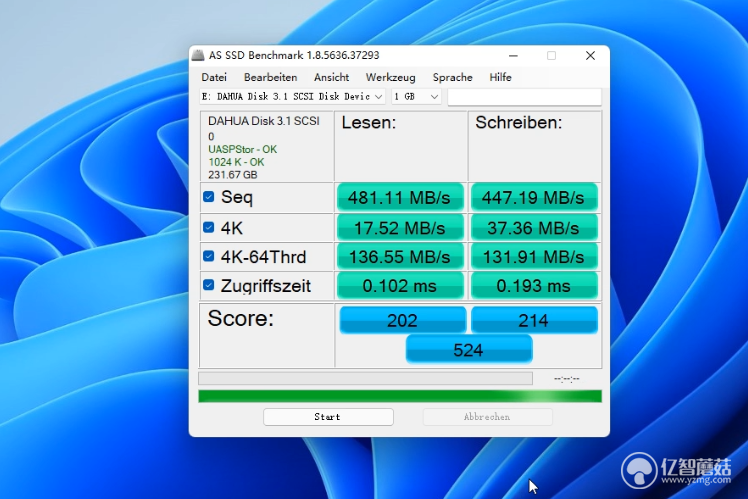Click the write access time 0.193 ms
748x499 pixels.
[534, 285]
